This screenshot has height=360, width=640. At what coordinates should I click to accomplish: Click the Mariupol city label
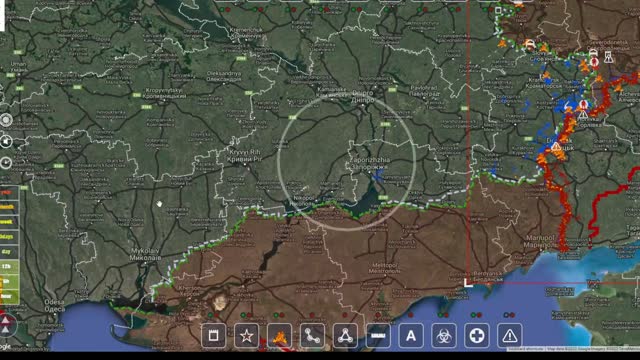point(540,241)
